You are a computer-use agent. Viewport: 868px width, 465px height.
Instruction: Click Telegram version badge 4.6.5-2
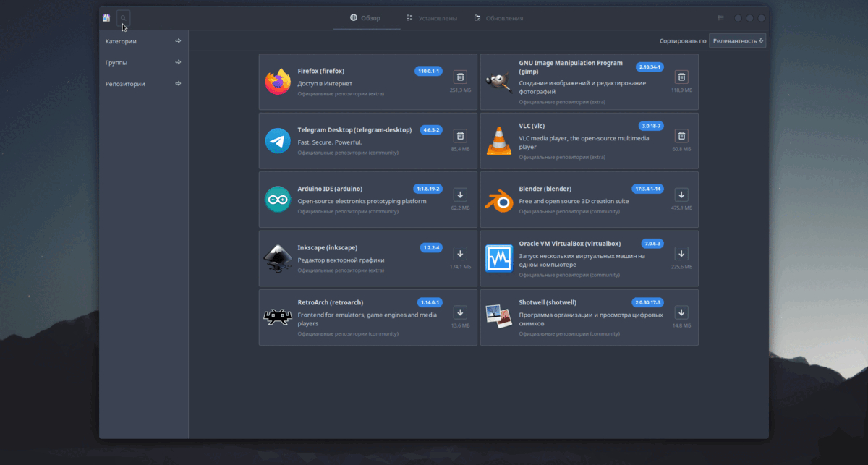coord(431,130)
